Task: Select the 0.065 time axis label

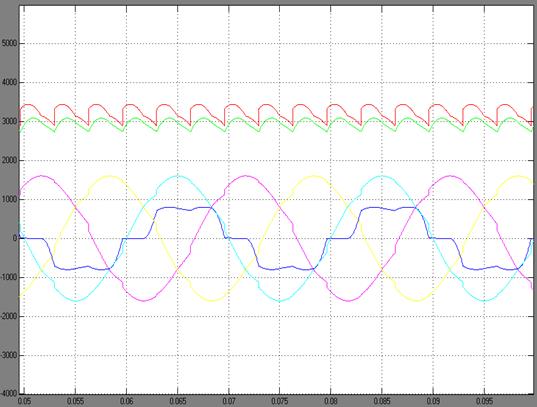Action: click(177, 401)
